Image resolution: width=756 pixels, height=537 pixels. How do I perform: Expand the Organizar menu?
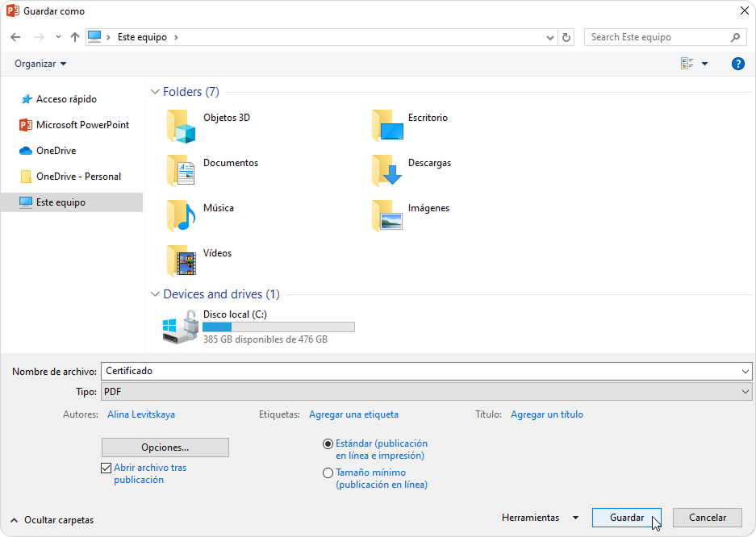point(40,64)
